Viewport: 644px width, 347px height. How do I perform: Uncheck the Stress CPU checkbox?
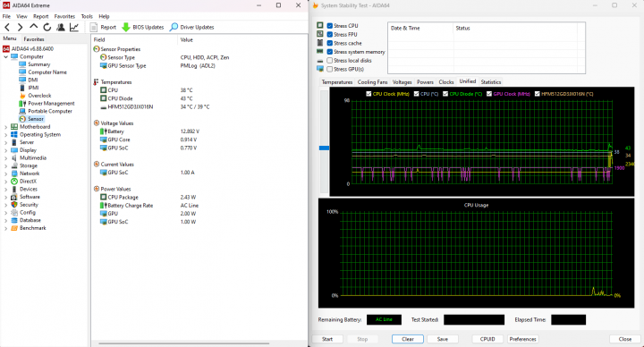click(x=329, y=25)
